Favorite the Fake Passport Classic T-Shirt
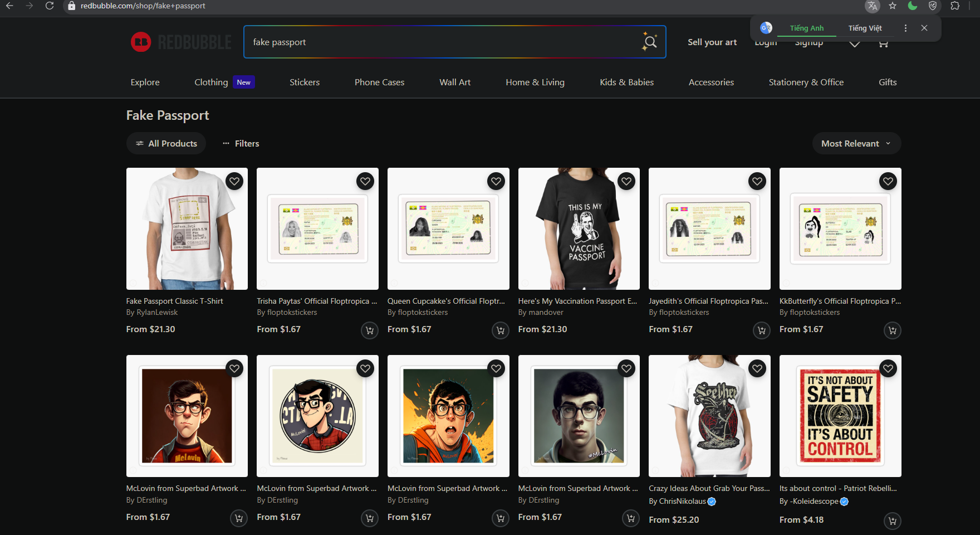The height and width of the screenshot is (535, 980). pos(234,181)
